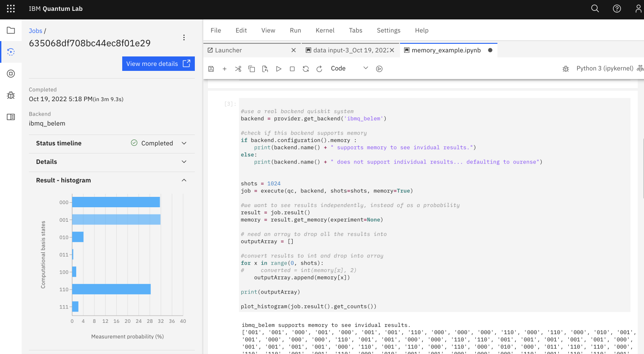Click the backend name ibmq_belem
The width and height of the screenshot is (644, 354).
click(x=47, y=123)
